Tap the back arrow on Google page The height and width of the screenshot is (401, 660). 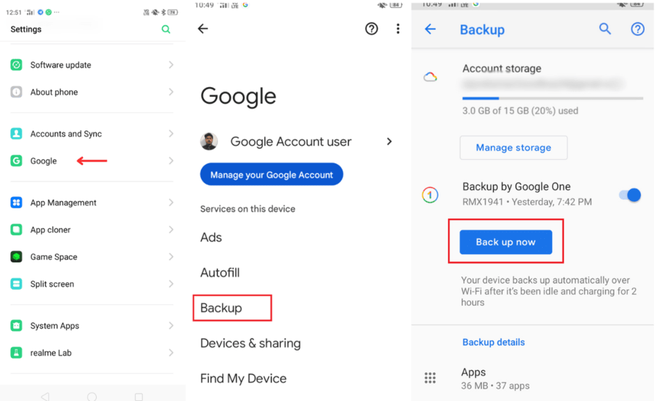pyautogui.click(x=203, y=29)
